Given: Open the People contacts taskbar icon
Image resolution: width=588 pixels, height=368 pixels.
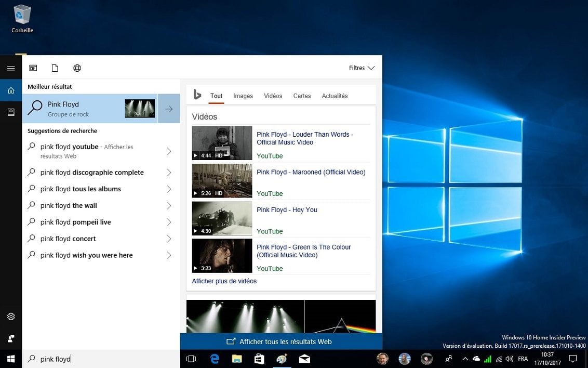Looking at the screenshot, I should 448,359.
